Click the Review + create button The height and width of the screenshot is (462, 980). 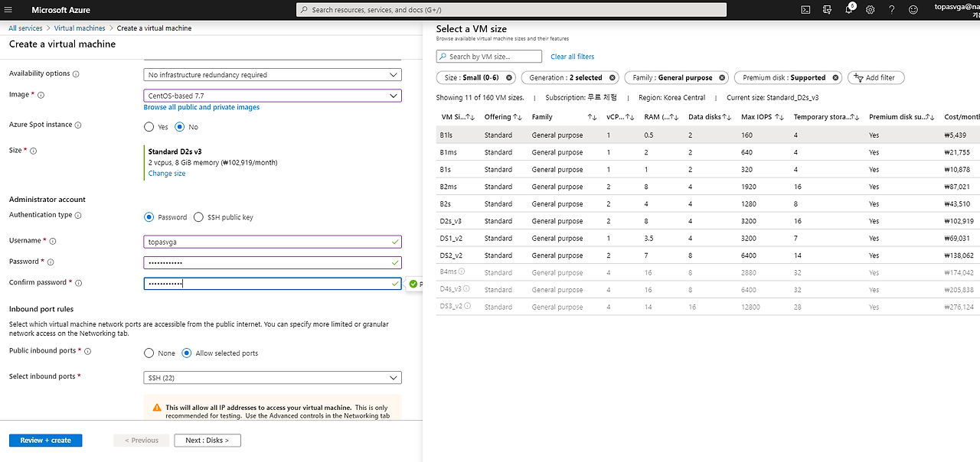click(x=46, y=441)
